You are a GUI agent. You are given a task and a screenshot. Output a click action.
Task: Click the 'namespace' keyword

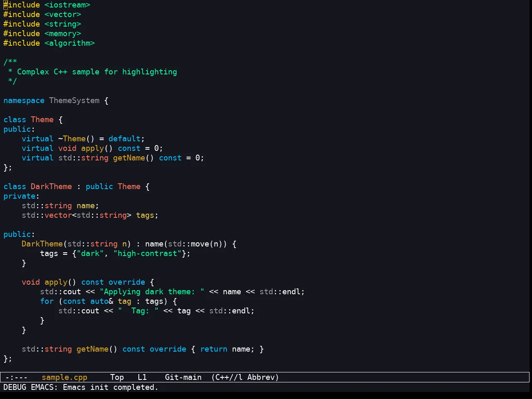24,101
